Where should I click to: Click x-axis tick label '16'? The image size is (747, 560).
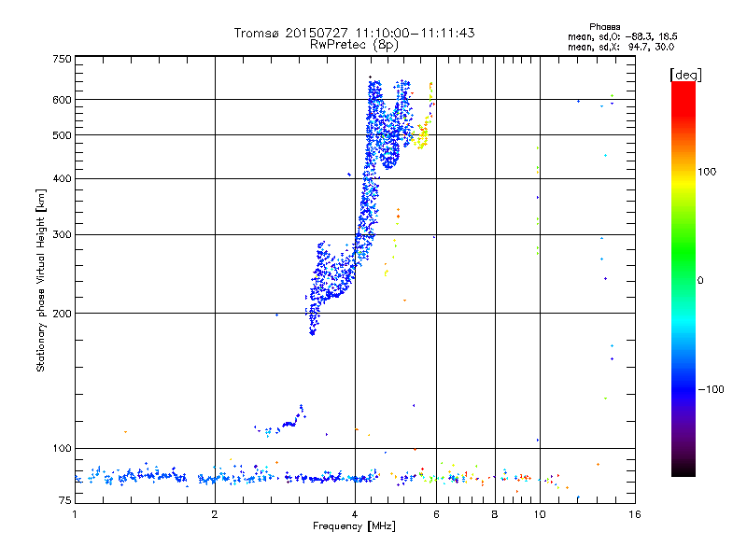(635, 514)
